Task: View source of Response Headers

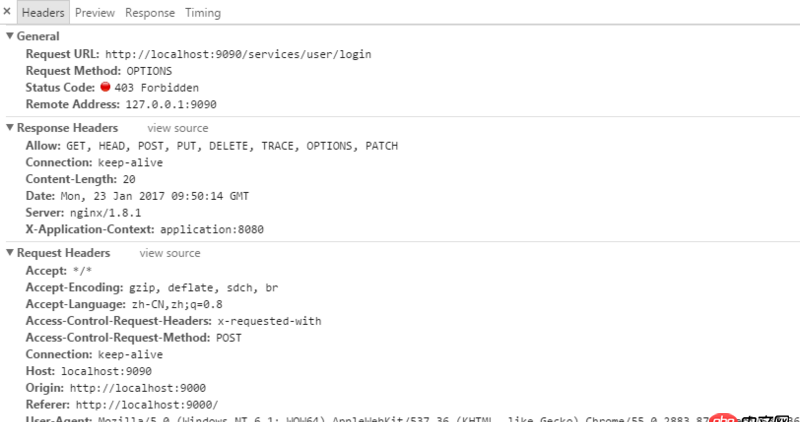Action: (178, 128)
